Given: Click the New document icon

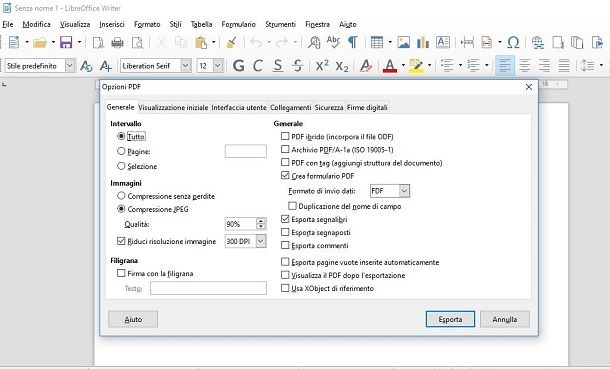Looking at the screenshot, I should (x=14, y=42).
